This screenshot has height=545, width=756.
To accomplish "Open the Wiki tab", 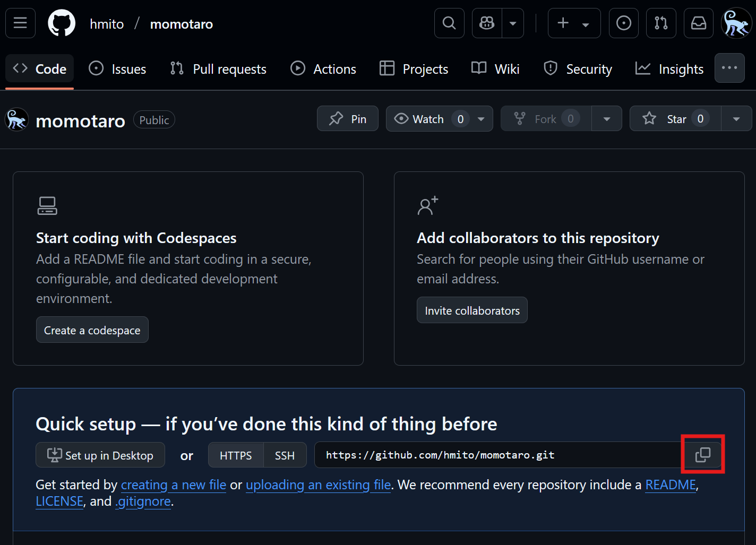I will 495,69.
